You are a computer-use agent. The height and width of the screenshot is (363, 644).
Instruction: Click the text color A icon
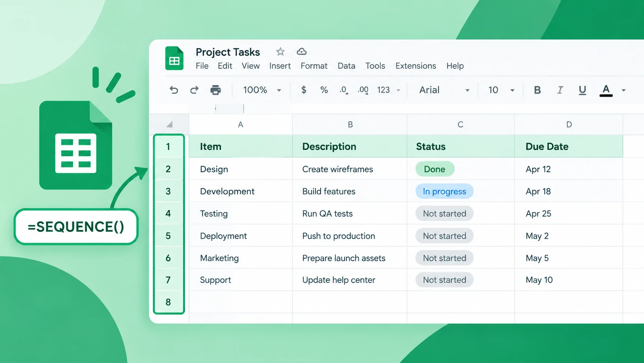(606, 90)
